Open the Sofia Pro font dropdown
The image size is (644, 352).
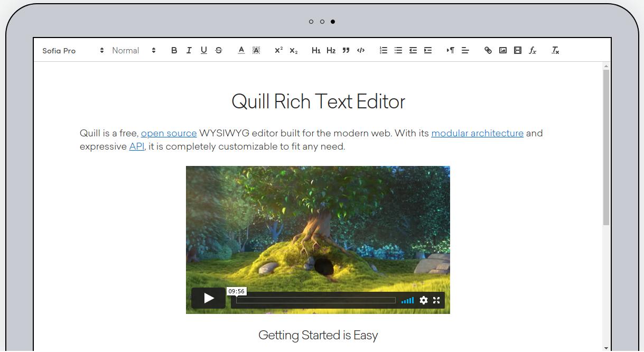(73, 51)
